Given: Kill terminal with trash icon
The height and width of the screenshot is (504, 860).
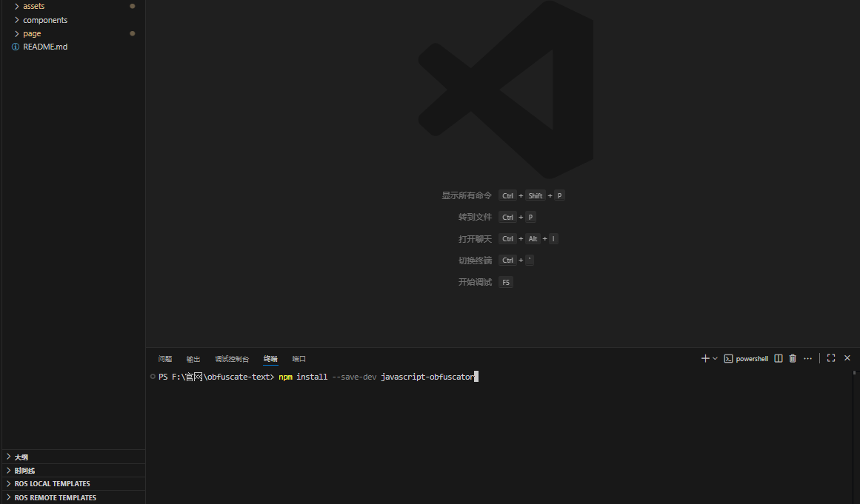Looking at the screenshot, I should coord(793,358).
